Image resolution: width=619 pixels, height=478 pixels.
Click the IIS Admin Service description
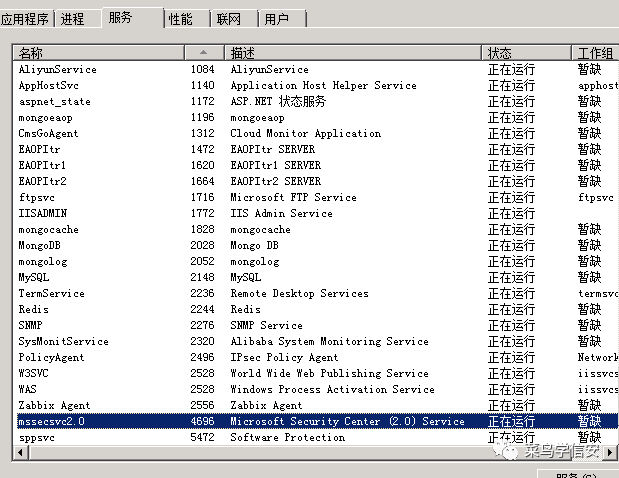(x=281, y=213)
